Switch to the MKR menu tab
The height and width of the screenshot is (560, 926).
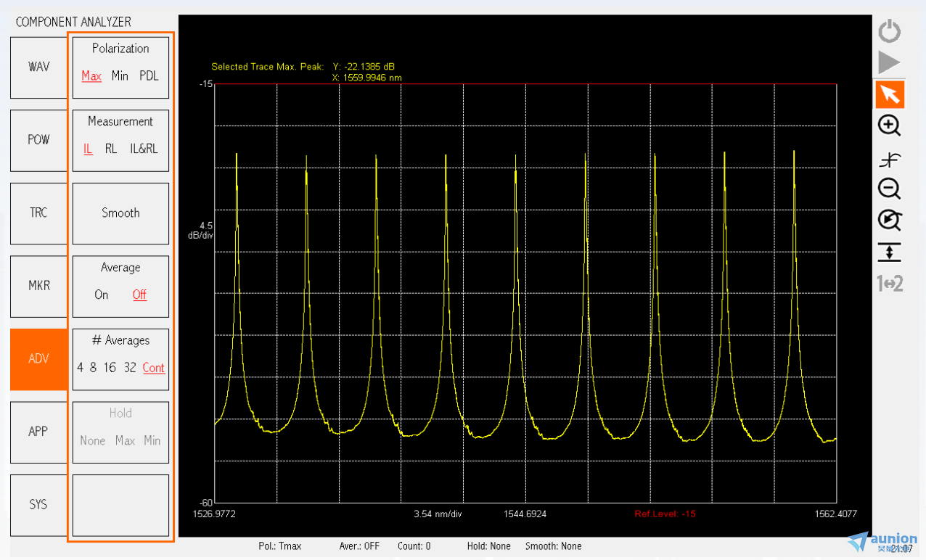point(39,286)
